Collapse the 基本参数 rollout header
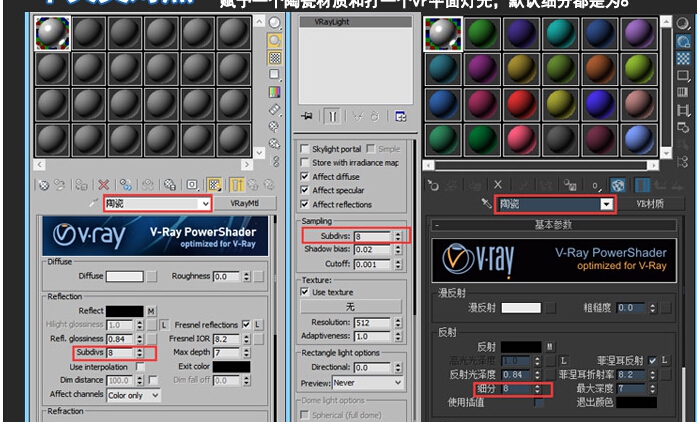The height and width of the screenshot is (422, 697). [553, 225]
